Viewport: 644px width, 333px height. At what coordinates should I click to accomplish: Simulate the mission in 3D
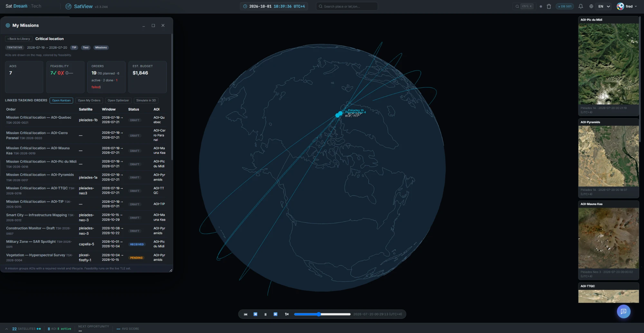coord(146,101)
